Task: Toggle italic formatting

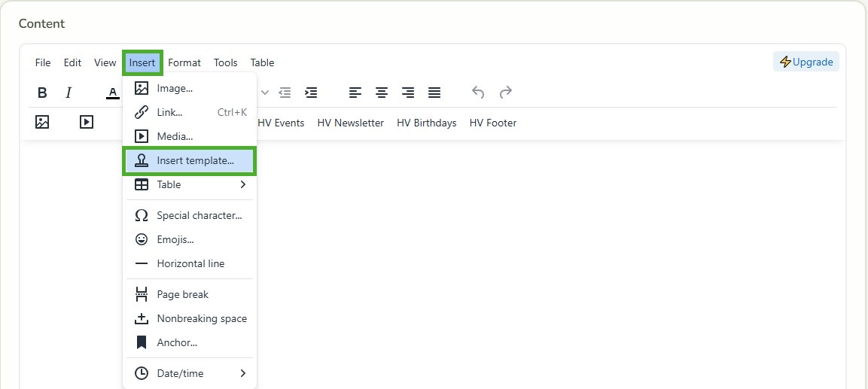Action: click(69, 93)
